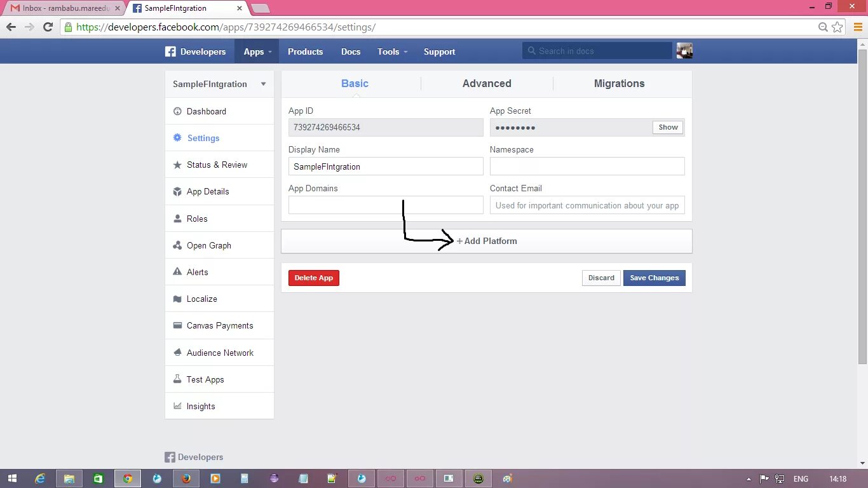The image size is (868, 488).
Task: Show hidden system tray icons
Action: pos(749,478)
